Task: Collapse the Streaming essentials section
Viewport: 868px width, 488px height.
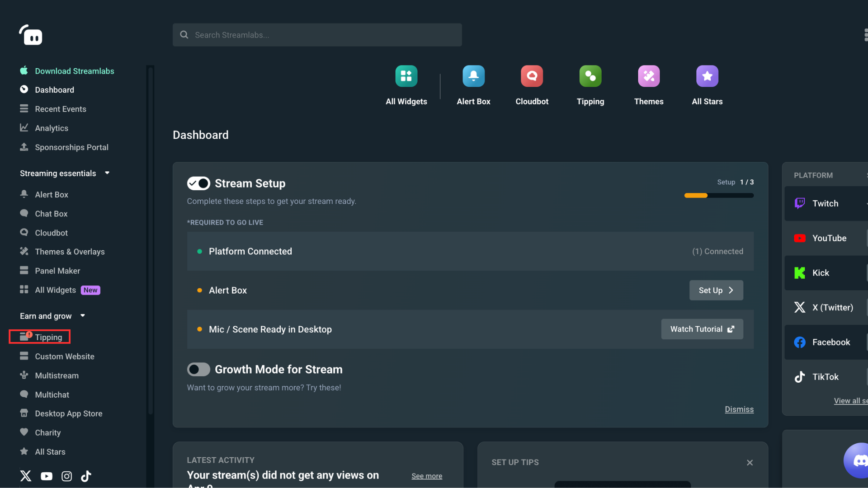Action: click(107, 173)
